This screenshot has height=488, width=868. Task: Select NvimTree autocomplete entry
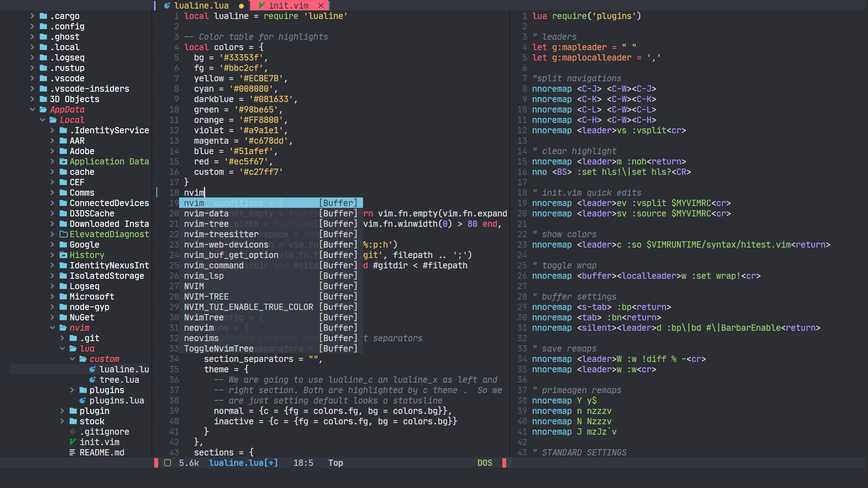203,317
